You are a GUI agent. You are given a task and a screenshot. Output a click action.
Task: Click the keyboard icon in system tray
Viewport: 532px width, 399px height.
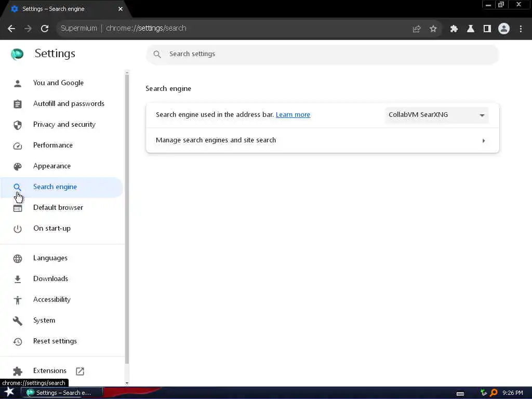pyautogui.click(x=460, y=394)
